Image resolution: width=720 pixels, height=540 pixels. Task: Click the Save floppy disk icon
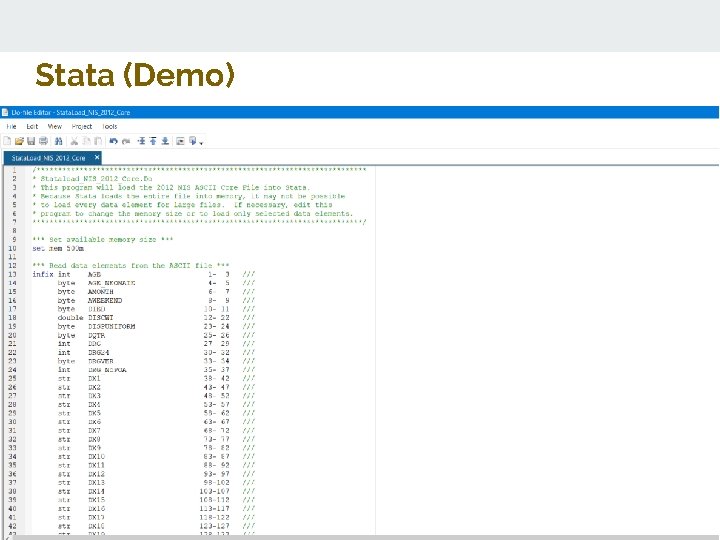click(x=31, y=141)
